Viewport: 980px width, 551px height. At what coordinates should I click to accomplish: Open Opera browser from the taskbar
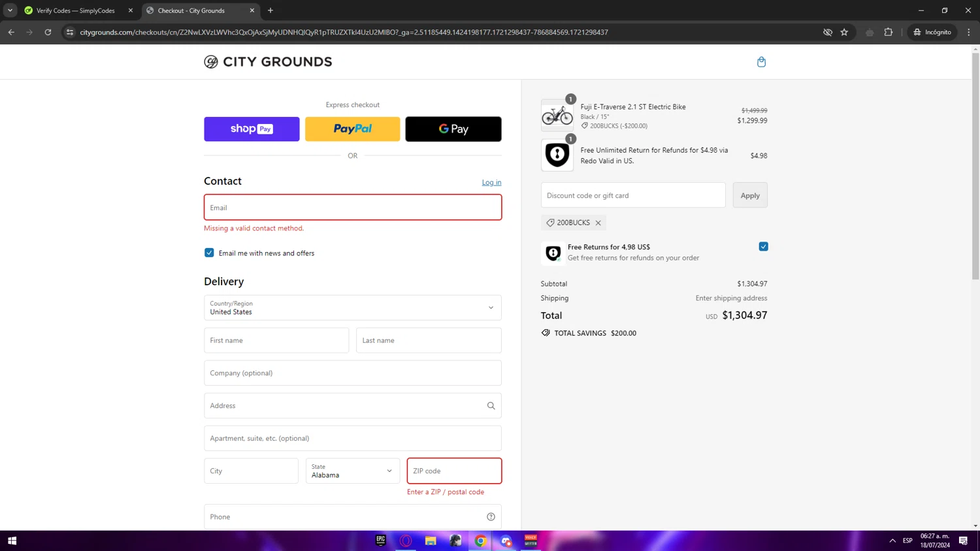click(x=406, y=541)
